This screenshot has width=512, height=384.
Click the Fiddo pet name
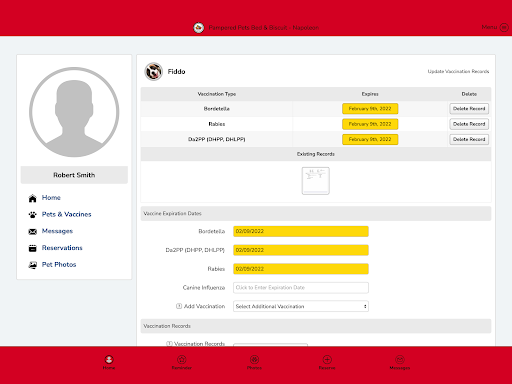click(176, 72)
